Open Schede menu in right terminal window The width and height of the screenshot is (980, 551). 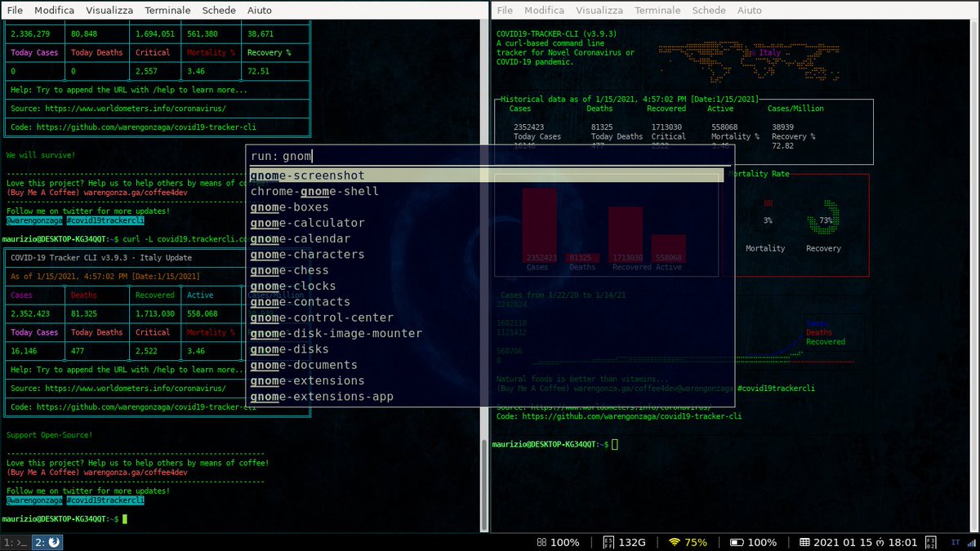[709, 11]
